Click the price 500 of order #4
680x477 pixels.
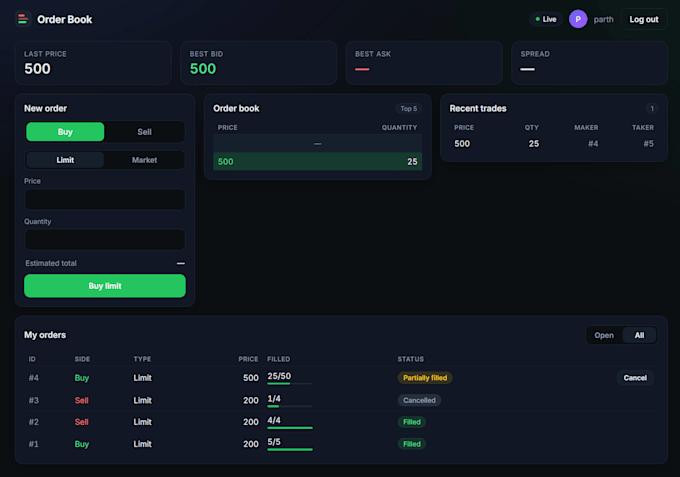pyautogui.click(x=251, y=378)
